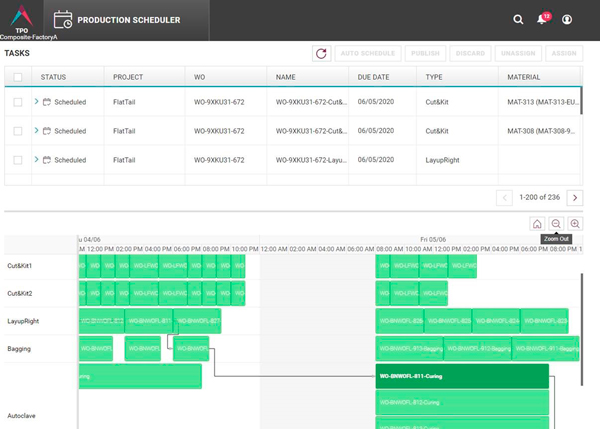Click the Fri 05/06 date header
The image size is (600, 429).
point(433,240)
